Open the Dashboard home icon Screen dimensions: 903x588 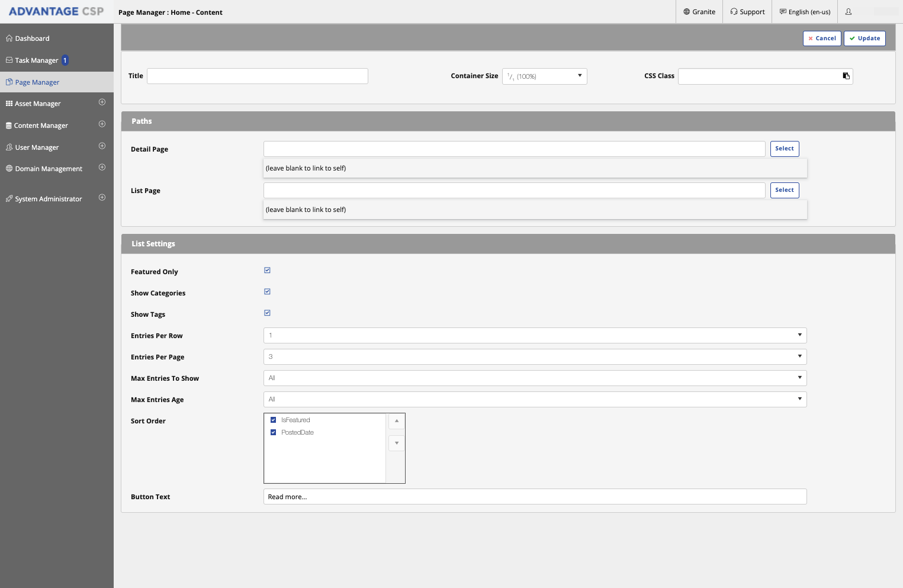click(9, 38)
